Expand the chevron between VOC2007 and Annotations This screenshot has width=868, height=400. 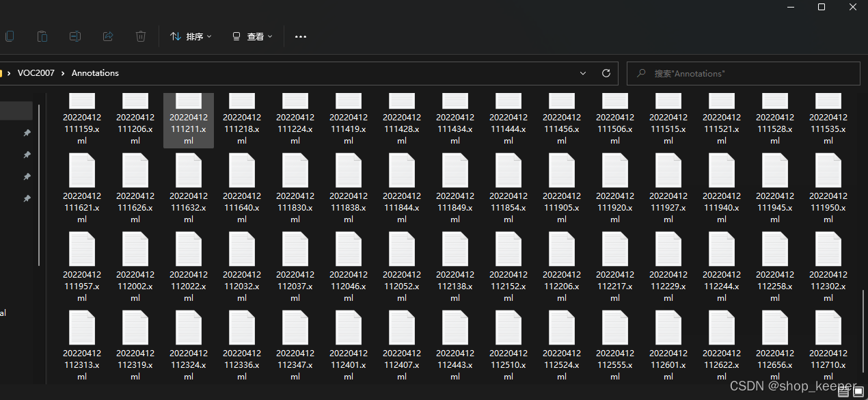(63, 73)
